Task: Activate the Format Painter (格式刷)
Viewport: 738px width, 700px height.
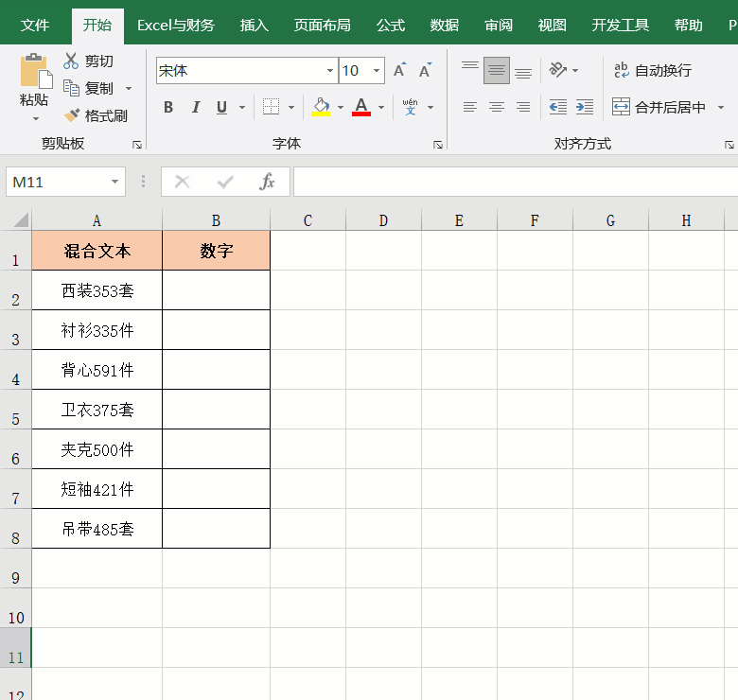Action: [x=95, y=115]
